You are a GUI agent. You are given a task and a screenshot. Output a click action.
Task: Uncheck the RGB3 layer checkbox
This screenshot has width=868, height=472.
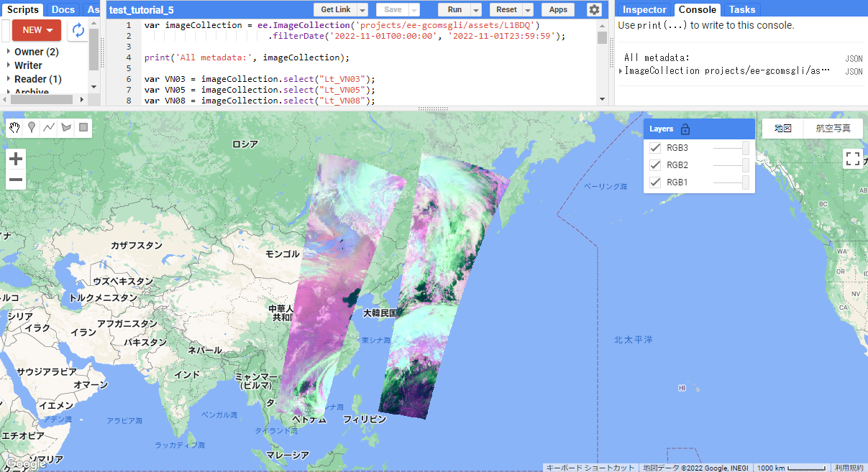655,148
